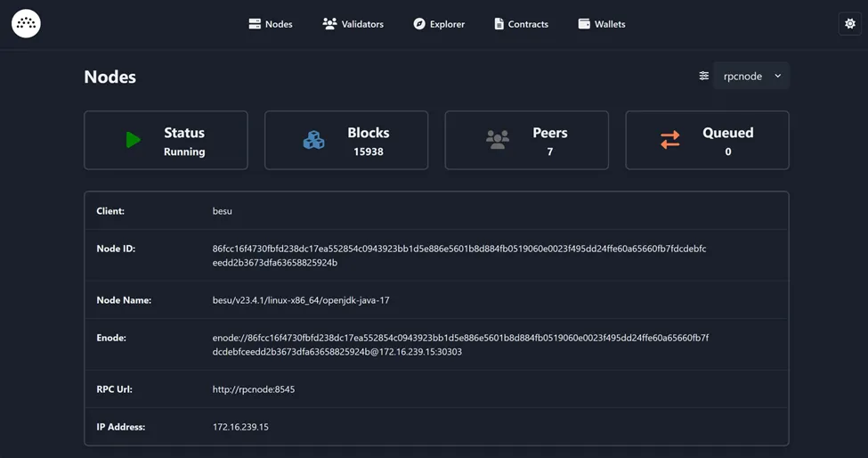The image size is (868, 458).
Task: Click the blue cubes Blocks icon
Action: (x=314, y=140)
